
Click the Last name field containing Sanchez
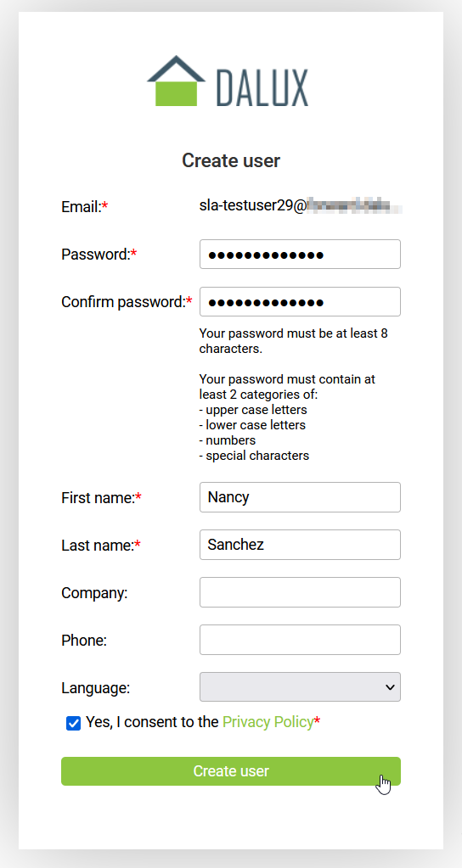(x=300, y=545)
